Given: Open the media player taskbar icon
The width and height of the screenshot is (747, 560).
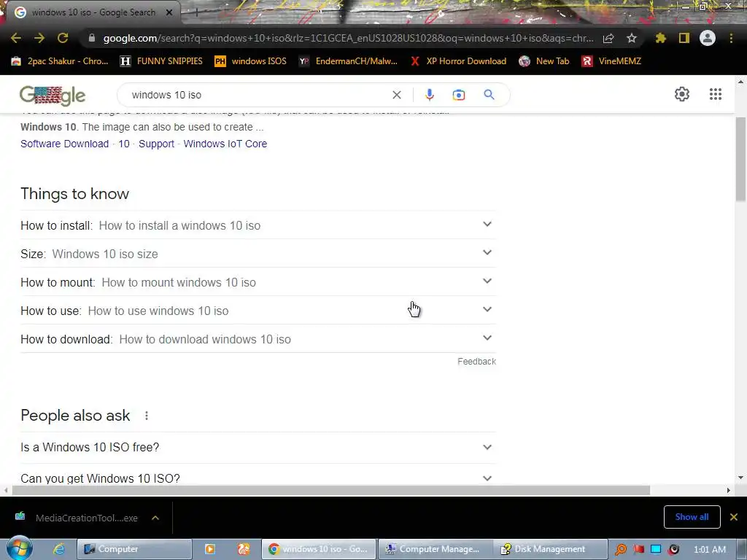Looking at the screenshot, I should pos(209,549).
